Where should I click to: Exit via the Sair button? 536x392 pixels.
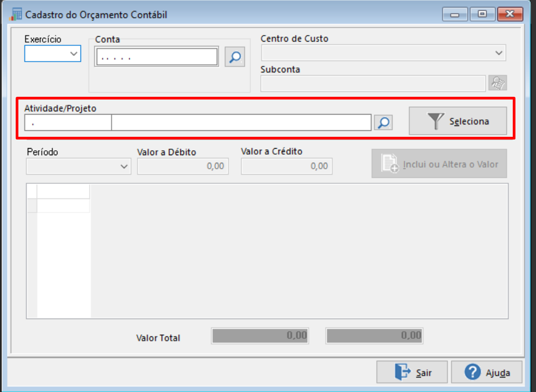[x=412, y=372]
